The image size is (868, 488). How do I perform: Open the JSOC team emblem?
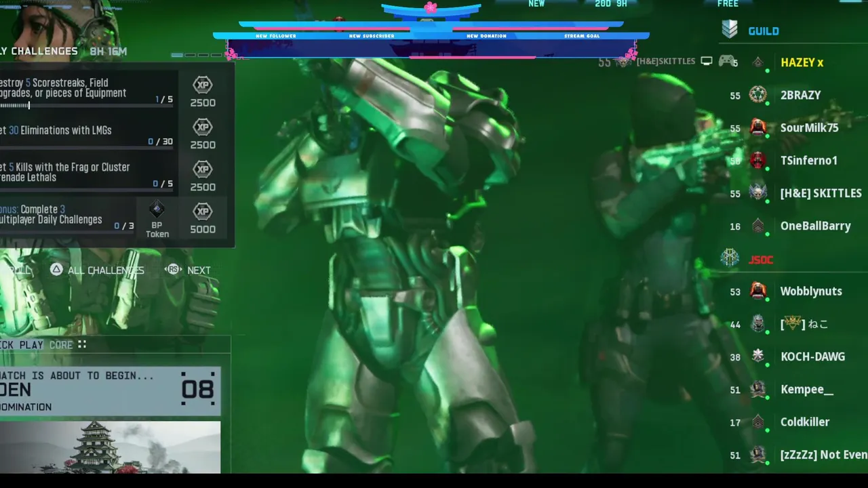pos(730,258)
